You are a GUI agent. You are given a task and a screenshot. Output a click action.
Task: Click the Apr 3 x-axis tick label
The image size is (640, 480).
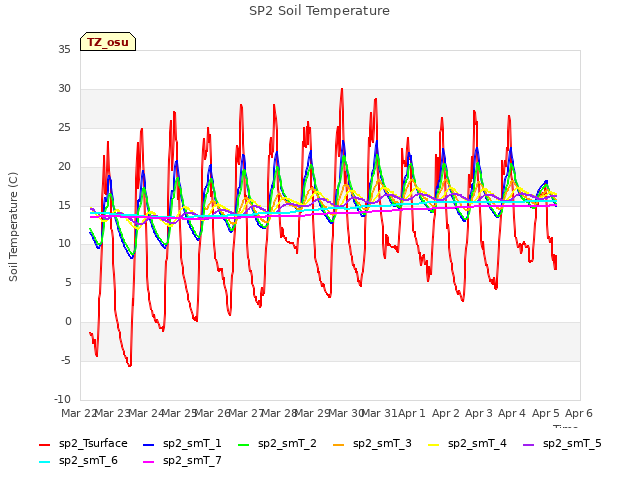point(479,413)
